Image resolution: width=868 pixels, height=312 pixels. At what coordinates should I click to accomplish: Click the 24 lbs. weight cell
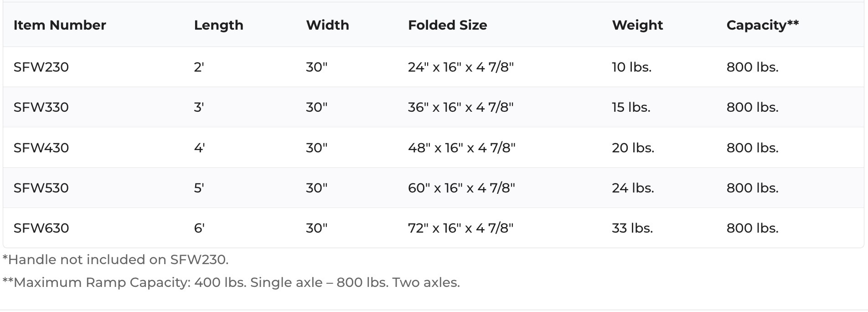point(633,188)
